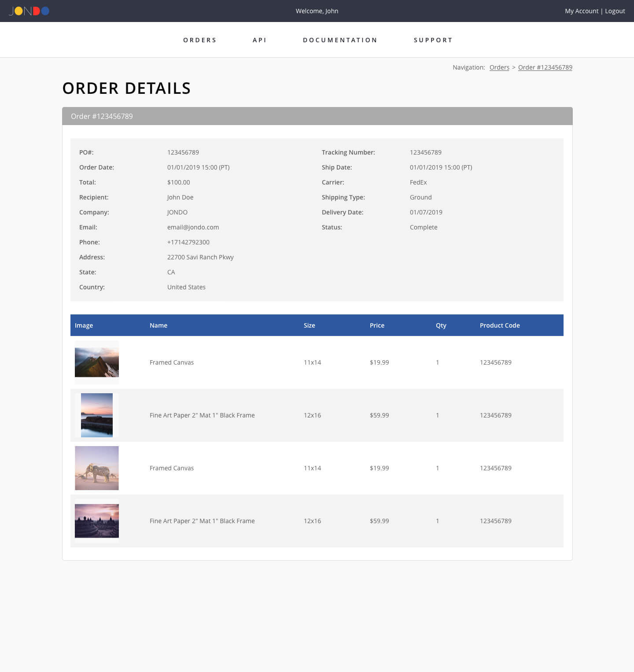The height and width of the screenshot is (672, 634).
Task: Click the Image column header
Action: coord(84,325)
